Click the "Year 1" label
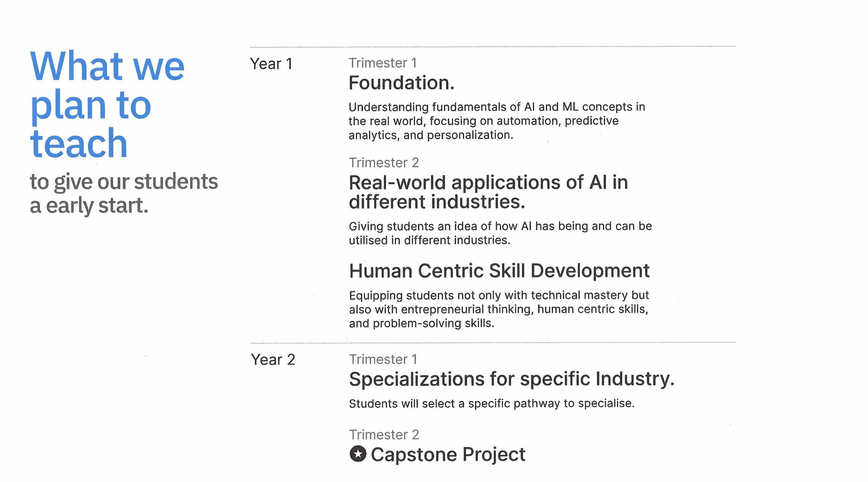 pyautogui.click(x=271, y=64)
